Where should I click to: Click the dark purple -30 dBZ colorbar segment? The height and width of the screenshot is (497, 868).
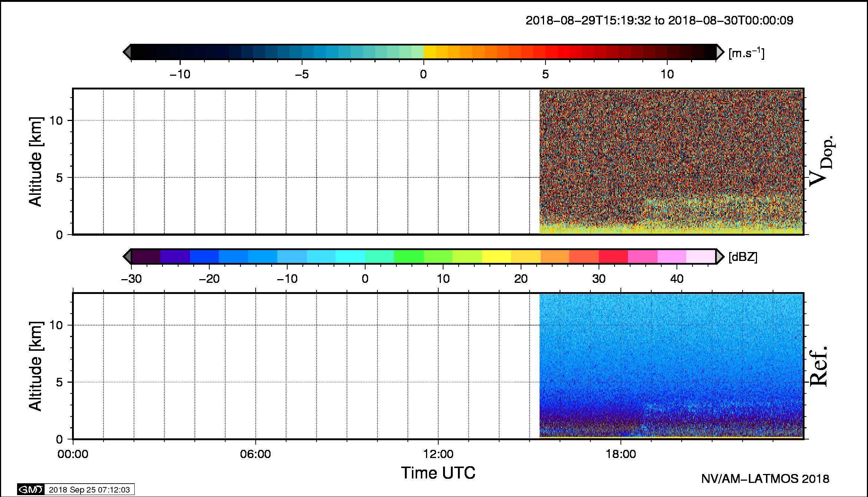145,256
